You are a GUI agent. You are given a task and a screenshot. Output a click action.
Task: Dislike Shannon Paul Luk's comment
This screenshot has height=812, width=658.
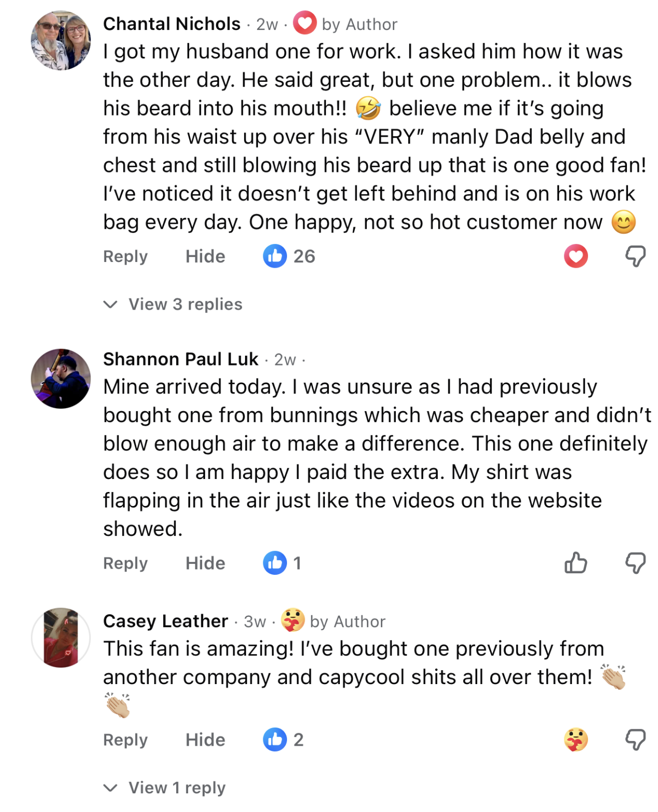635,563
